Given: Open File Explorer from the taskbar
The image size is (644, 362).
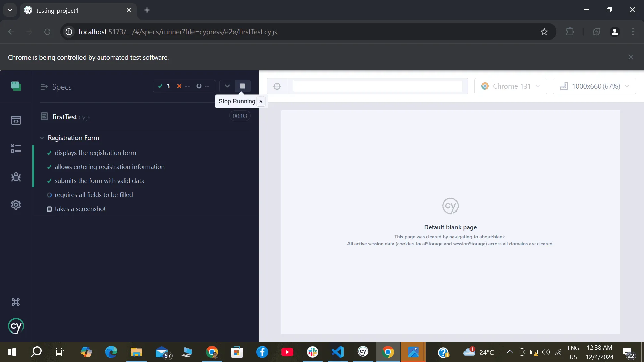Looking at the screenshot, I should tap(137, 352).
